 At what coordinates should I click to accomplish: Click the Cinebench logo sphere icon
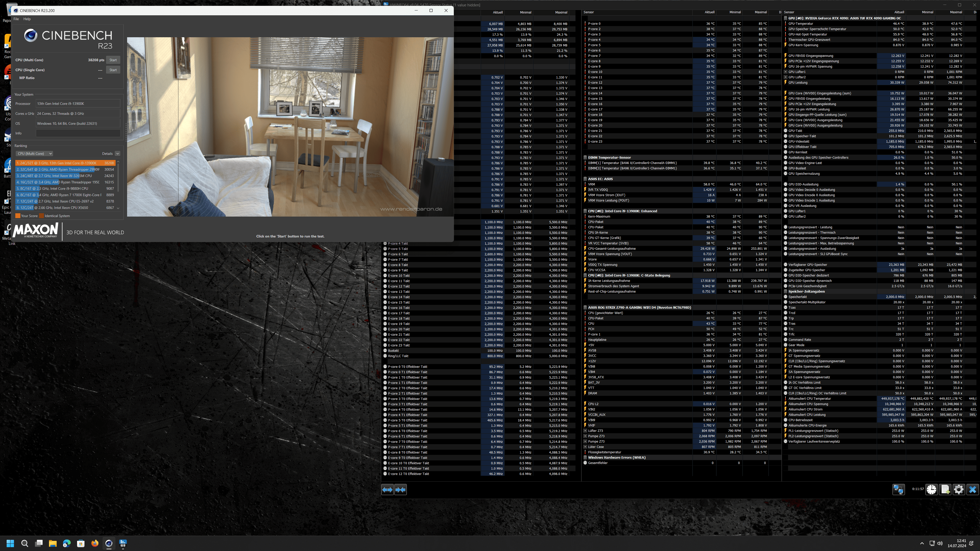click(x=31, y=35)
